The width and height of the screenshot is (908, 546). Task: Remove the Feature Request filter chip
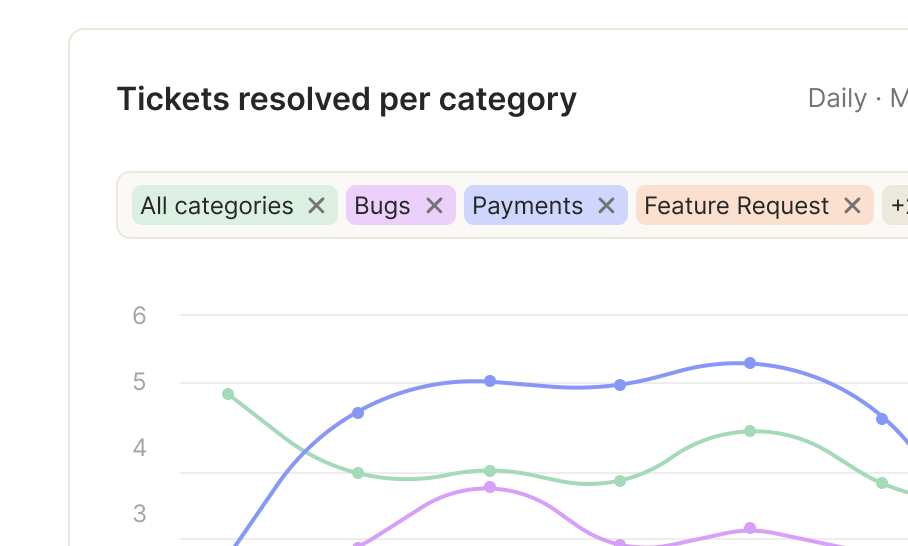(852, 205)
